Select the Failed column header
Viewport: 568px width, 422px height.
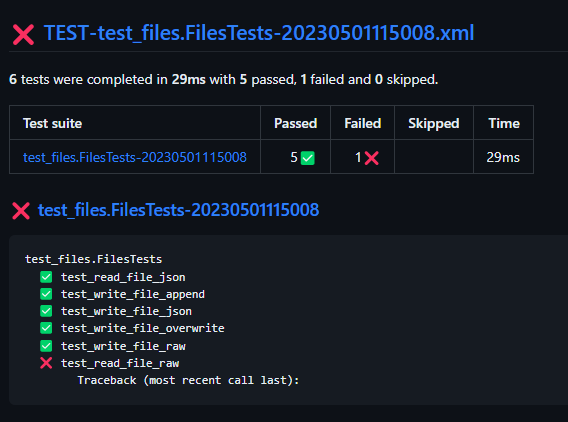pos(363,124)
